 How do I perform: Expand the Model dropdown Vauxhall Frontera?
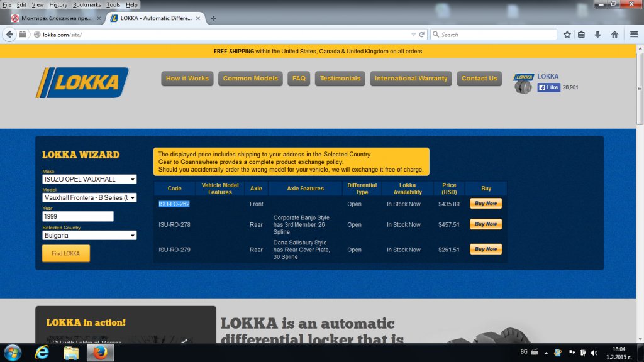coord(89,198)
